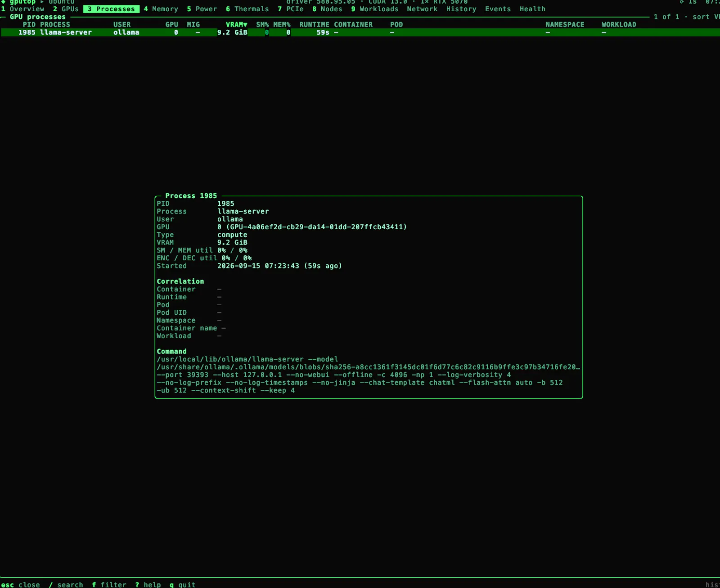Click the --no-log-prefix command line

[x=360, y=382]
